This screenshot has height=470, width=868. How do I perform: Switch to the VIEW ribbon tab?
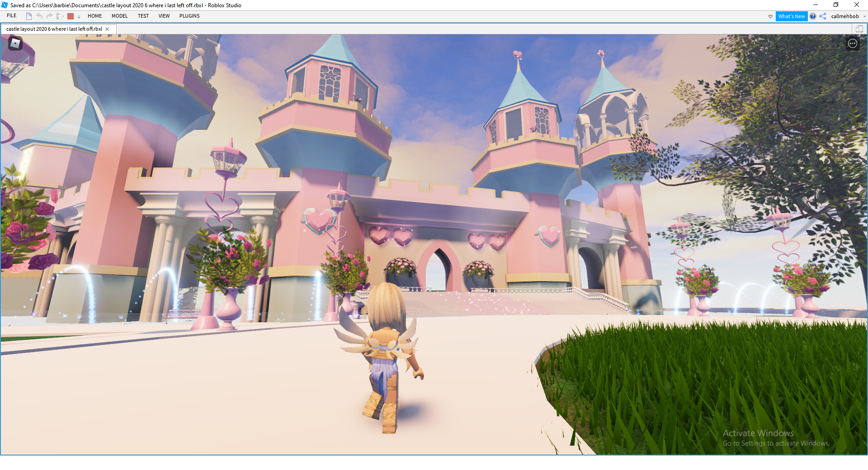click(164, 16)
